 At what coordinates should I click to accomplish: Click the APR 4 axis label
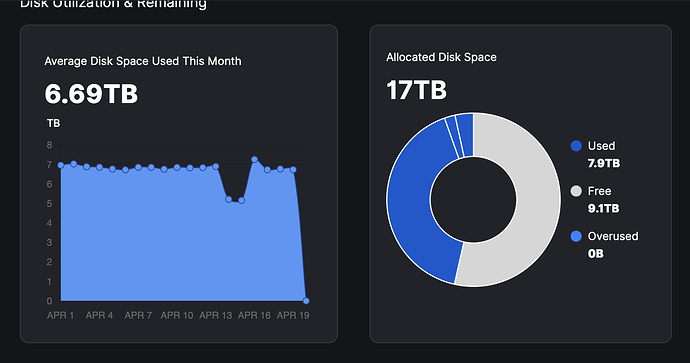99,315
